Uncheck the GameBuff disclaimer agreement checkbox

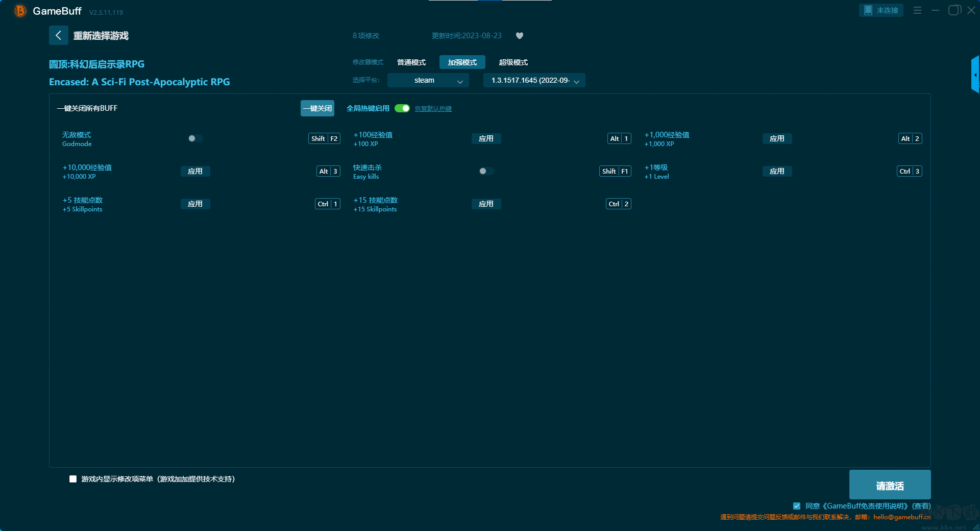797,506
